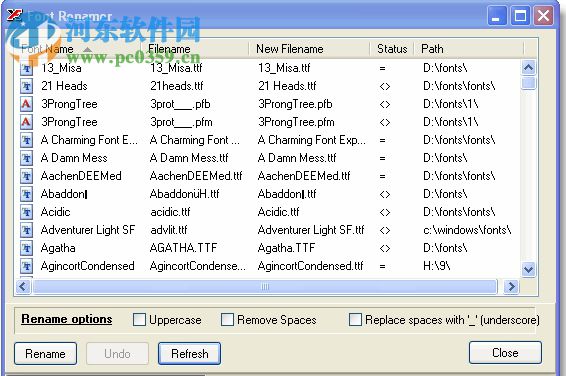The height and width of the screenshot is (376, 566).
Task: Close the window with title bar X
Action: coord(544,16)
